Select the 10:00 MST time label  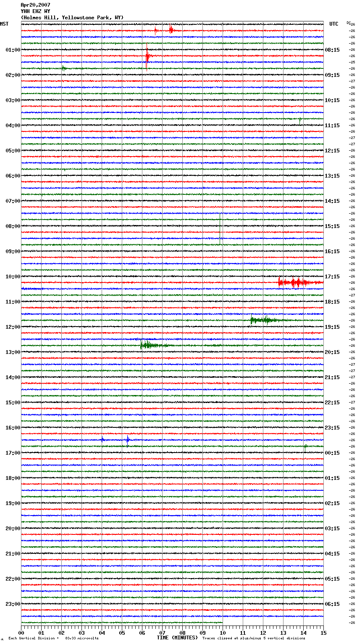click(x=13, y=277)
